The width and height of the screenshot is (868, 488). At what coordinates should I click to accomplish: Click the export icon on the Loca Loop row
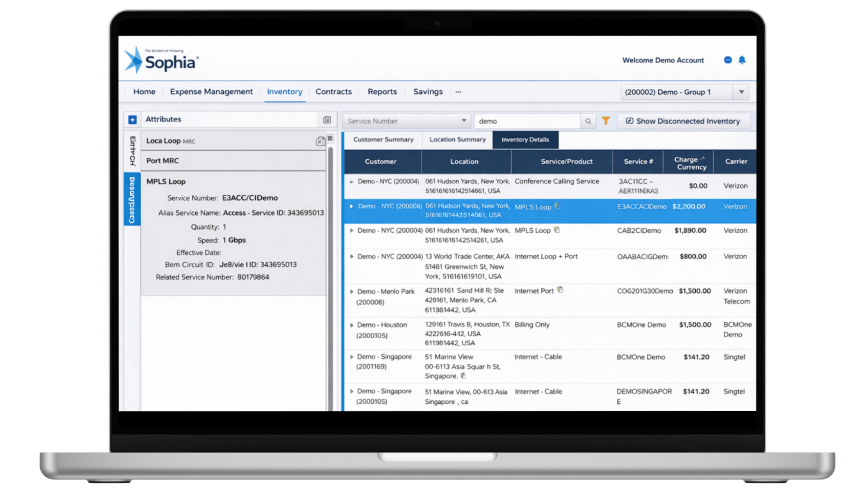(320, 141)
